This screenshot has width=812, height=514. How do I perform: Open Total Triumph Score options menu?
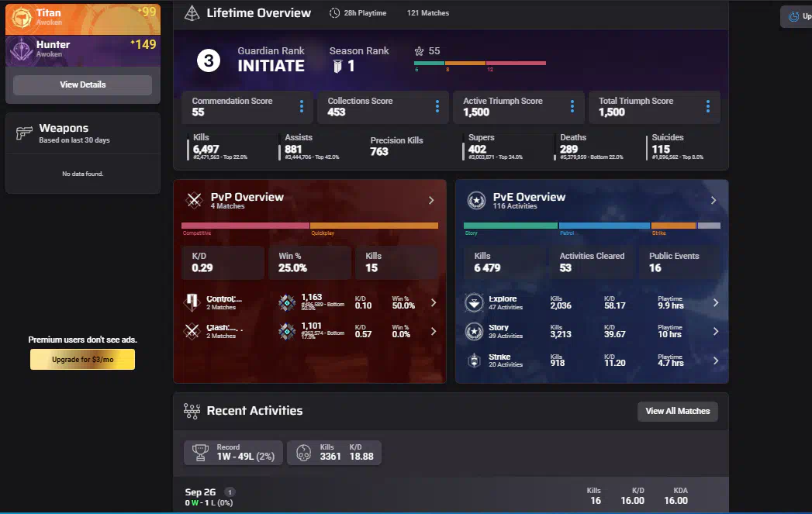(x=708, y=106)
